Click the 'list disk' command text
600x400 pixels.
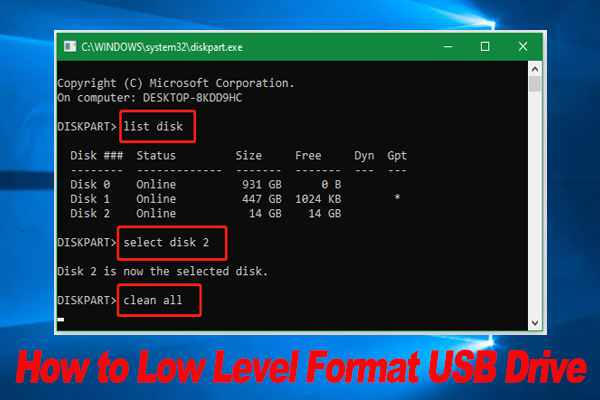tap(153, 126)
